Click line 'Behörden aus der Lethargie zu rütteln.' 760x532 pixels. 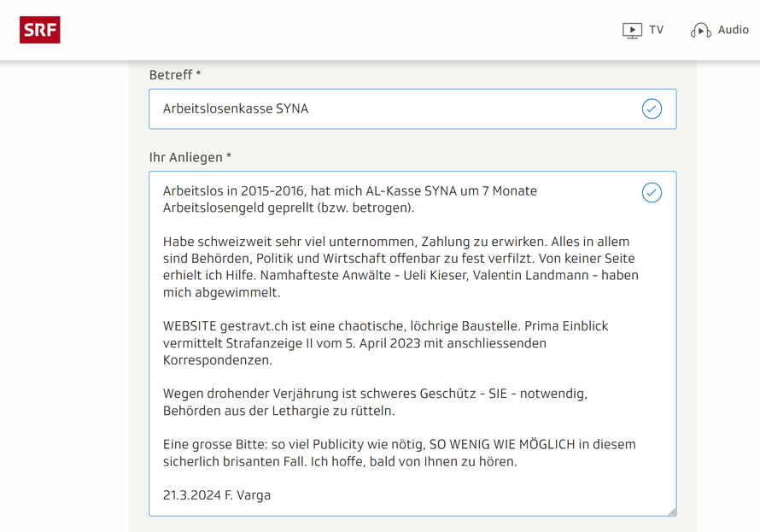point(278,411)
